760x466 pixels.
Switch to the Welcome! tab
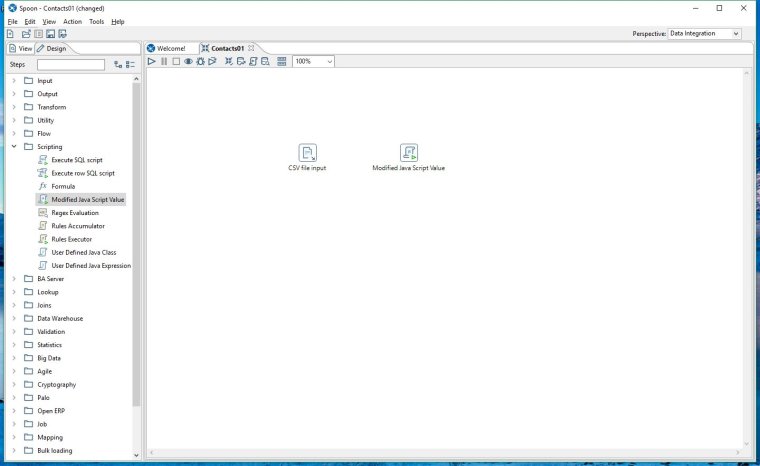point(166,48)
